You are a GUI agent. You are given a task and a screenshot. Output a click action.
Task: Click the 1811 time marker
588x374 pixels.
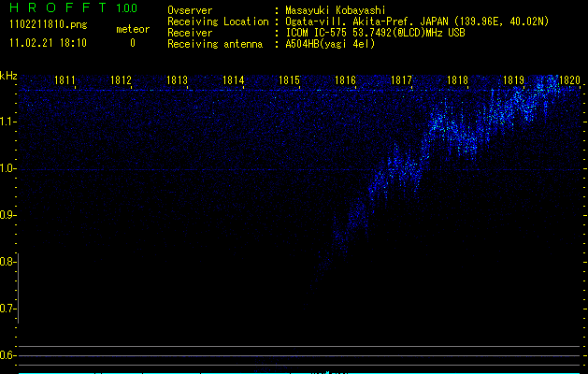coord(65,80)
